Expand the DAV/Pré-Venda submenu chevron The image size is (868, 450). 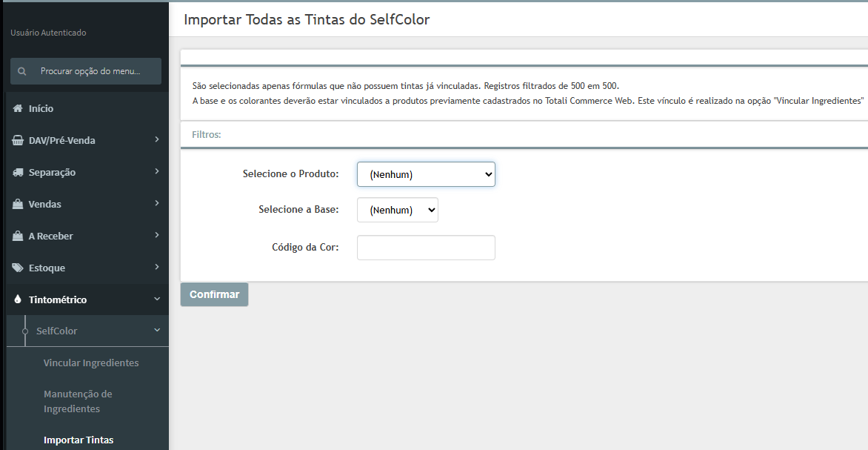(157, 139)
